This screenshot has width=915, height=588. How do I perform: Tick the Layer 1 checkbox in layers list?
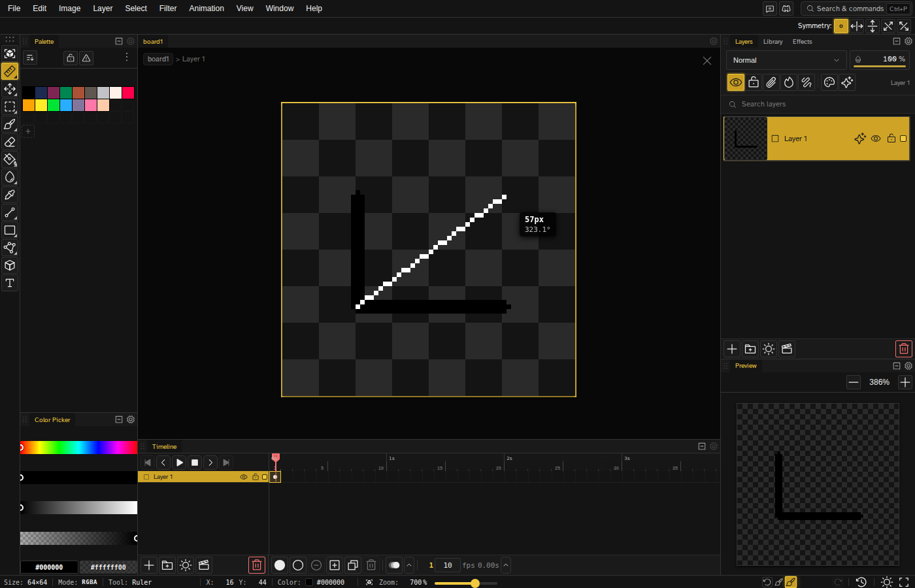[775, 139]
